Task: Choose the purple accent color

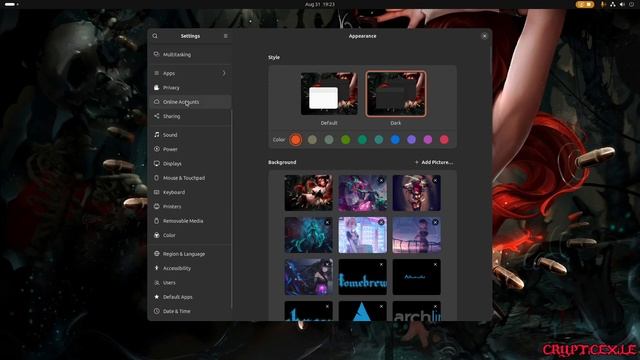Action: click(411, 140)
